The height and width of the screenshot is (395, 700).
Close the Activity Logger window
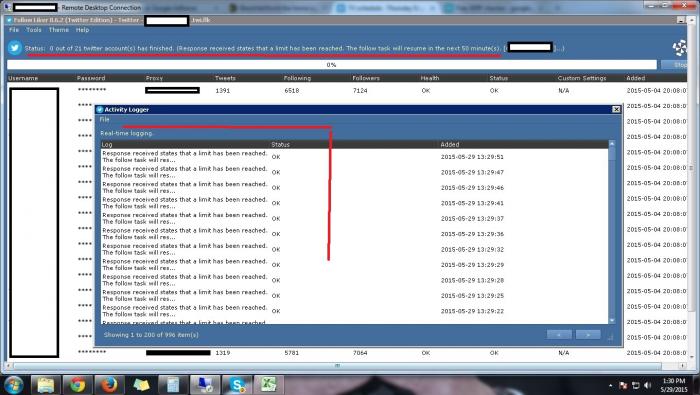[616, 109]
